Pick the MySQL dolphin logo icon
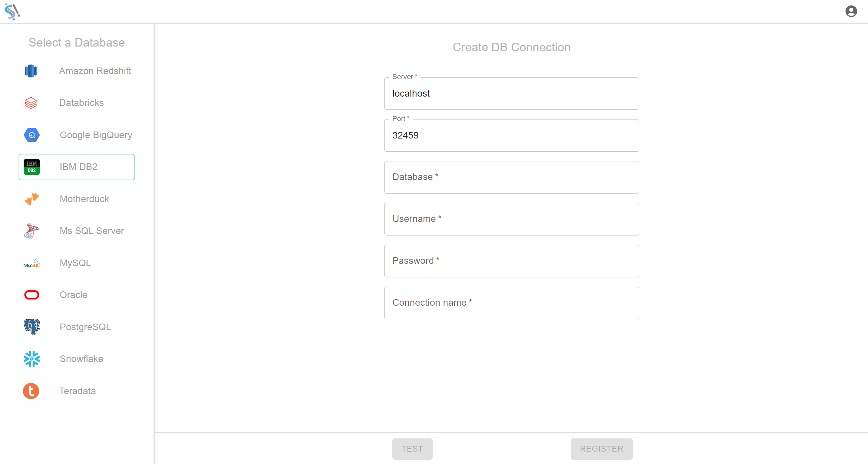The height and width of the screenshot is (464, 868). pos(32,263)
